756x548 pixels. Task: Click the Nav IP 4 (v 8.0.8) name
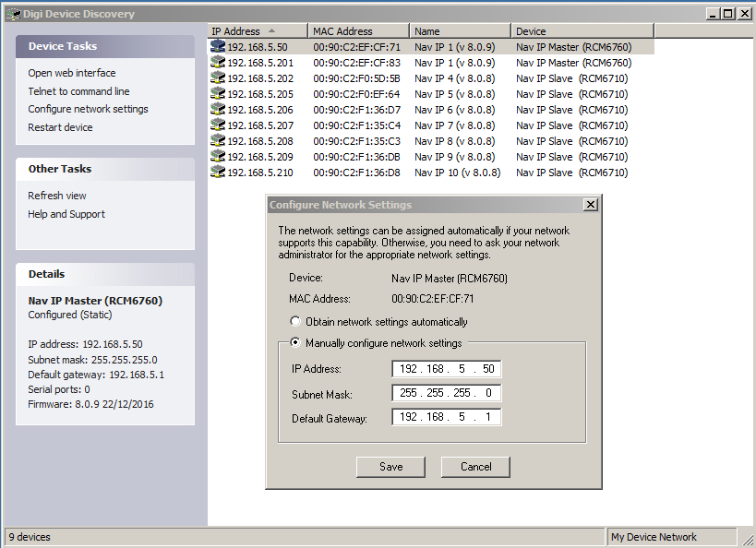click(455, 78)
